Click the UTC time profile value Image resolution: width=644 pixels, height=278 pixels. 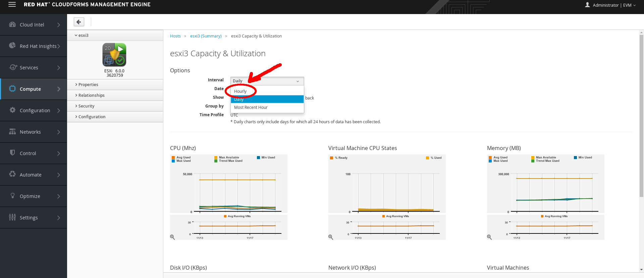(x=234, y=115)
